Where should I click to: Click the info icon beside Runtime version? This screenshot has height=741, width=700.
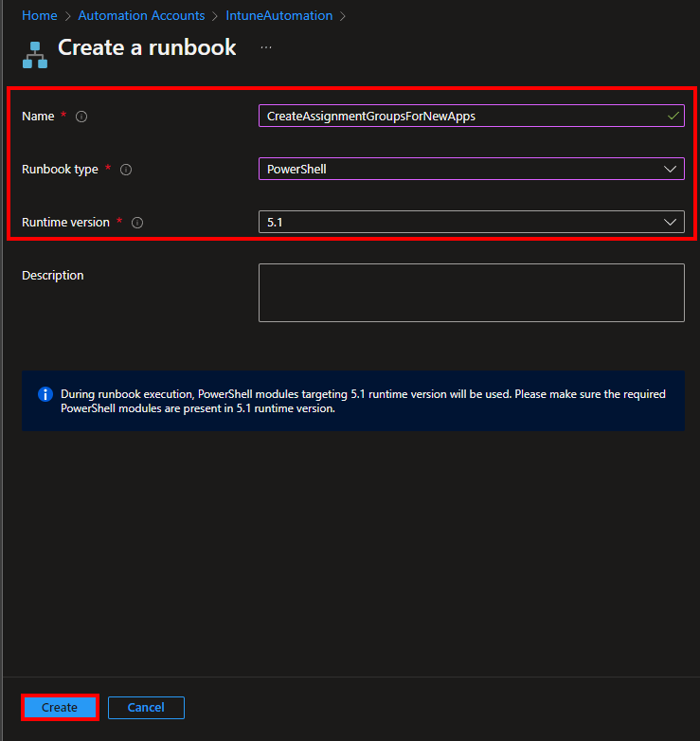point(137,223)
